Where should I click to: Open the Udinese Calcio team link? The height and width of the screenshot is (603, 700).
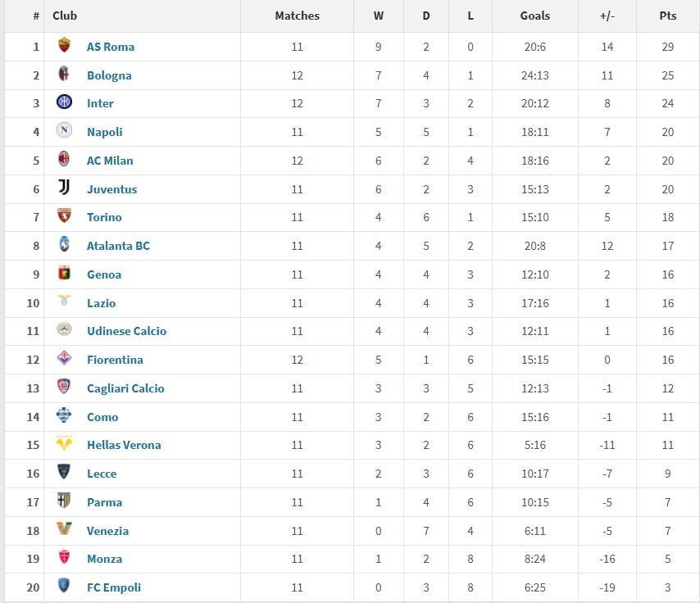(126, 331)
